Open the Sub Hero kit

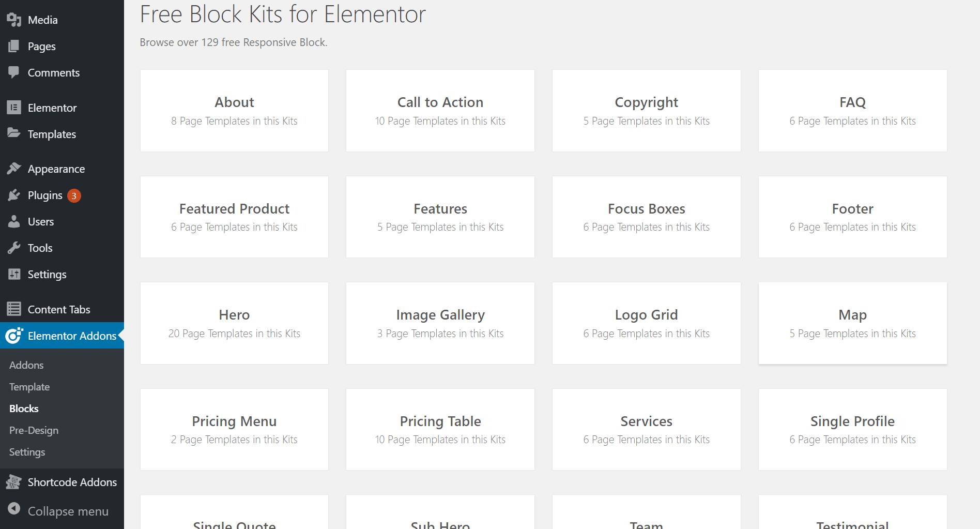click(440, 512)
